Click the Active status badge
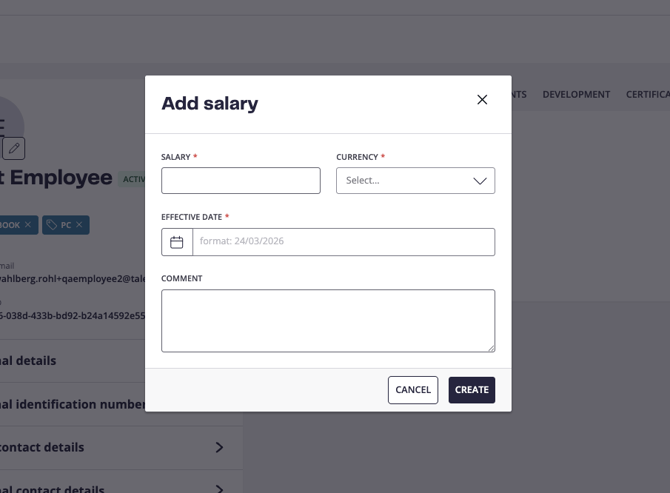670x493 pixels. click(133, 180)
